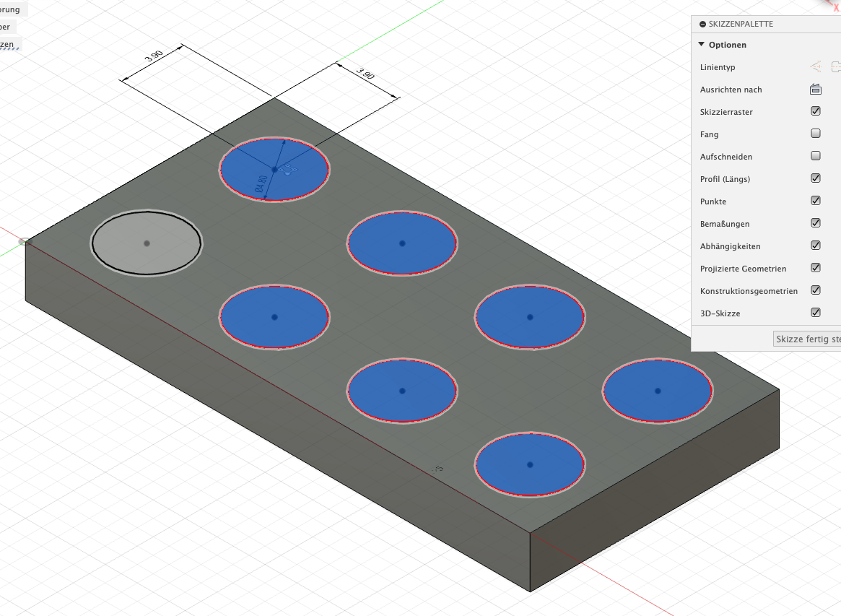Toggle the 3D-Skizze checkbox
Image resolution: width=841 pixels, height=616 pixels.
[x=816, y=313]
